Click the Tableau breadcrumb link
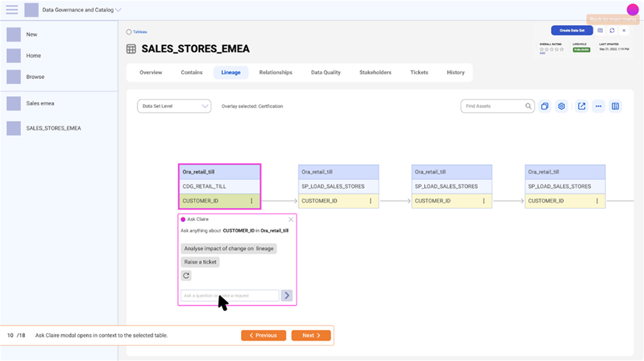Screen dimensions: 644x361 [140, 32]
